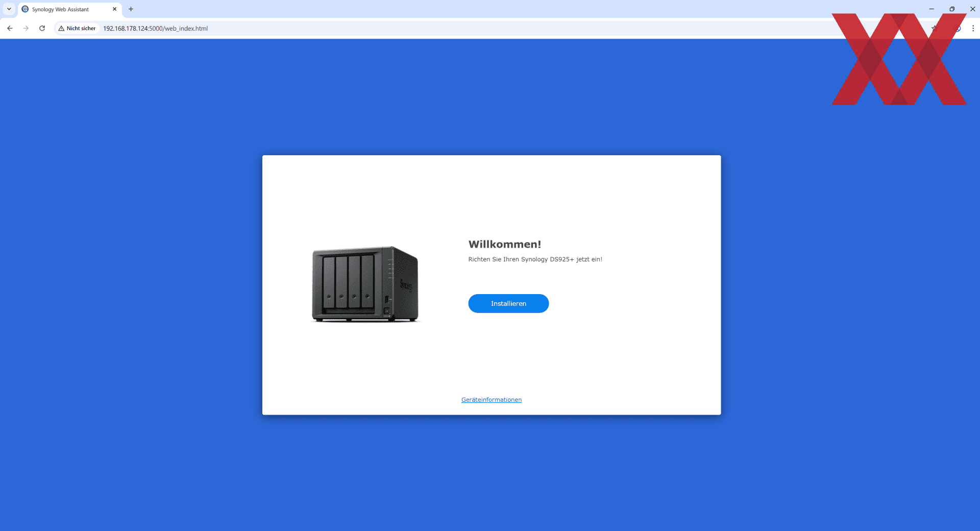The image size is (980, 531).
Task: Open the Chrome three-dot menu
Action: 973,29
